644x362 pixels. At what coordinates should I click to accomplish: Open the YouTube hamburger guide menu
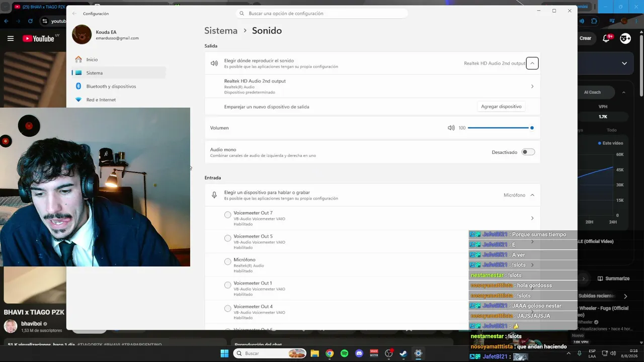click(11, 38)
